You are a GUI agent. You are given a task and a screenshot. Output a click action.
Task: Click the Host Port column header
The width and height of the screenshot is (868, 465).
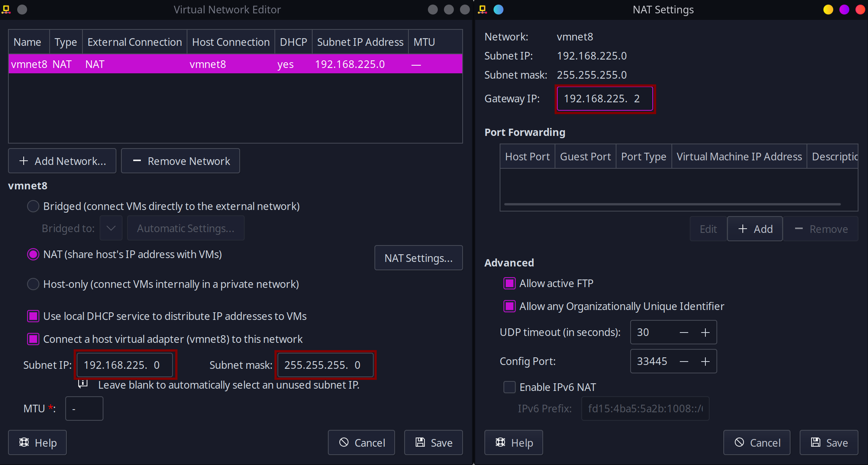(x=527, y=157)
